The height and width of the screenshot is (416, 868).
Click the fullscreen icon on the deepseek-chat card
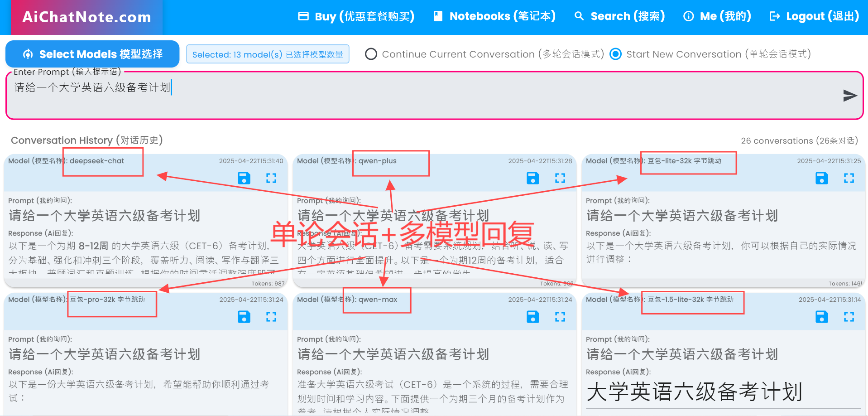point(271,178)
